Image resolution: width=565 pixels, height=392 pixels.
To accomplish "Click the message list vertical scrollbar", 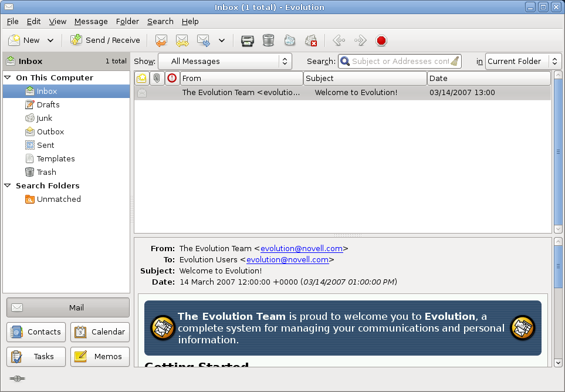I will click(558, 151).
